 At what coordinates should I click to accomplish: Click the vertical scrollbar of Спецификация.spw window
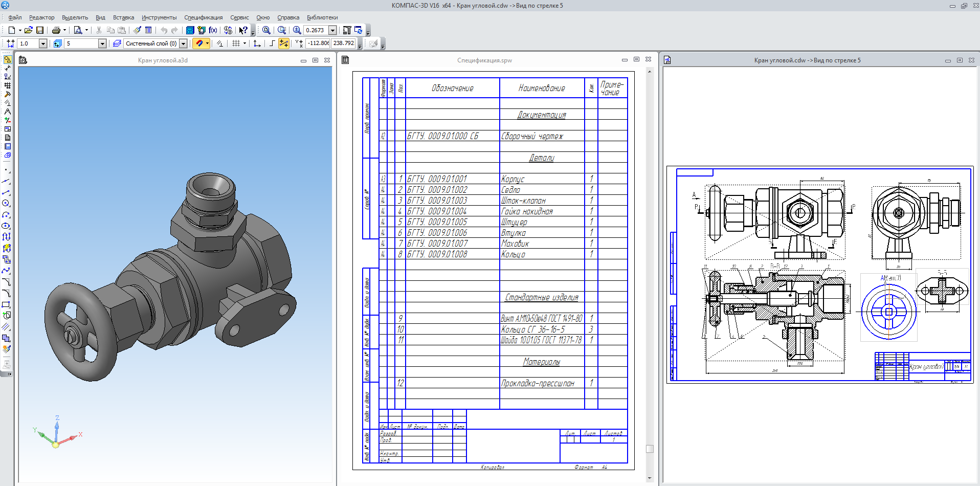point(650,275)
